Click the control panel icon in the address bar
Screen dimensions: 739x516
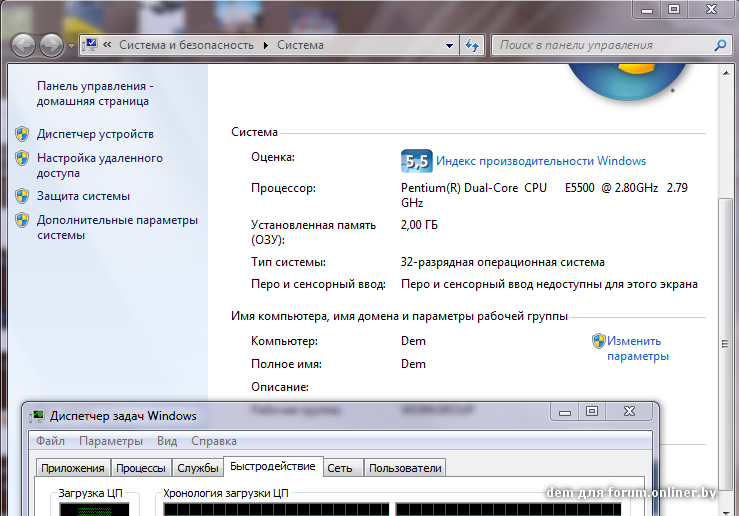point(90,45)
